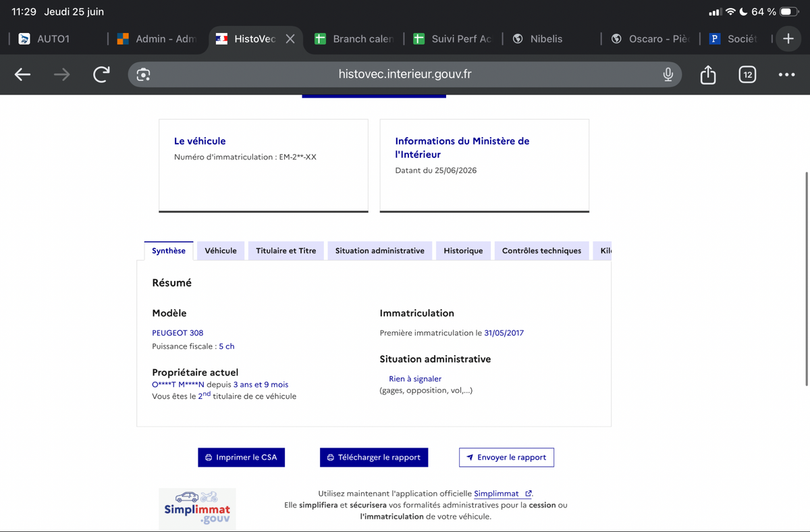Screen dimensions: 810x532
Task: Open the share sheet icon
Action: pyautogui.click(x=707, y=74)
